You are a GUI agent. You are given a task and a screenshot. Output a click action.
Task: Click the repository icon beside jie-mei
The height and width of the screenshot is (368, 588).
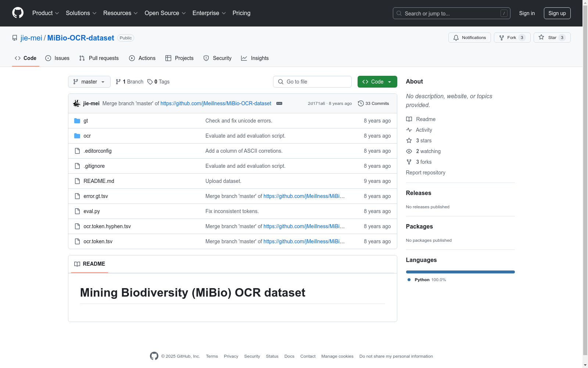[15, 38]
